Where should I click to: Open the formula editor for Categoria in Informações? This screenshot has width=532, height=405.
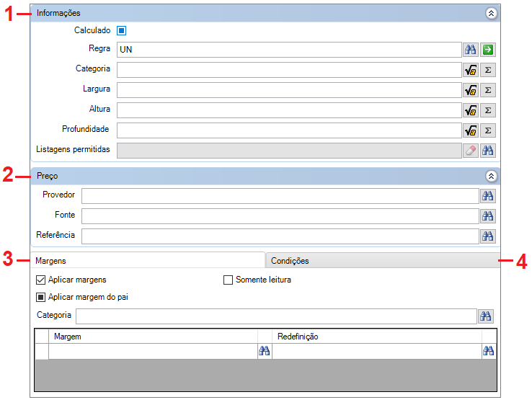point(470,70)
